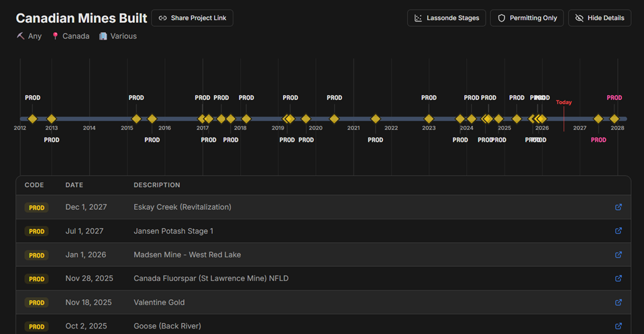The image size is (644, 334).
Task: Select the PROD diamond marker at 2012
Action: pos(32,119)
